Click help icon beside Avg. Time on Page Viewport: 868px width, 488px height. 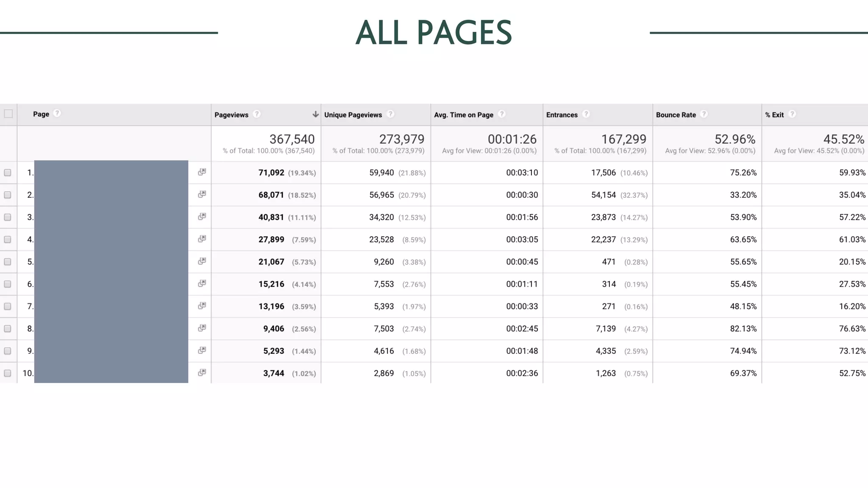point(501,114)
